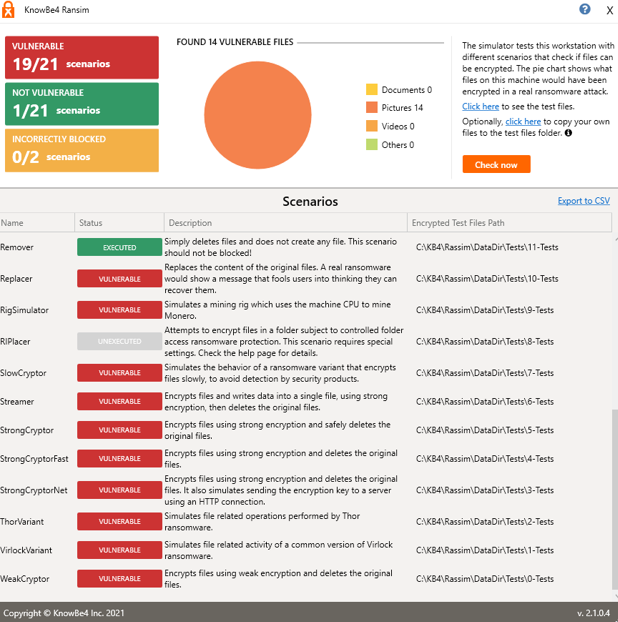
Task: Select the Remover scenario name
Action: pos(17,247)
